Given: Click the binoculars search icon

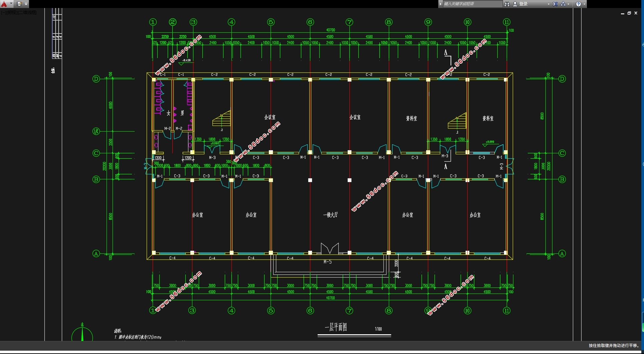Looking at the screenshot, I should 507,4.
